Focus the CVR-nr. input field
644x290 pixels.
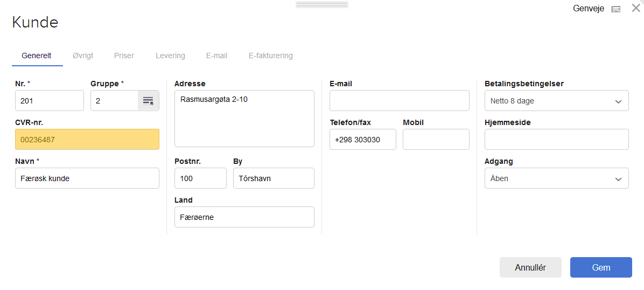pos(87,140)
